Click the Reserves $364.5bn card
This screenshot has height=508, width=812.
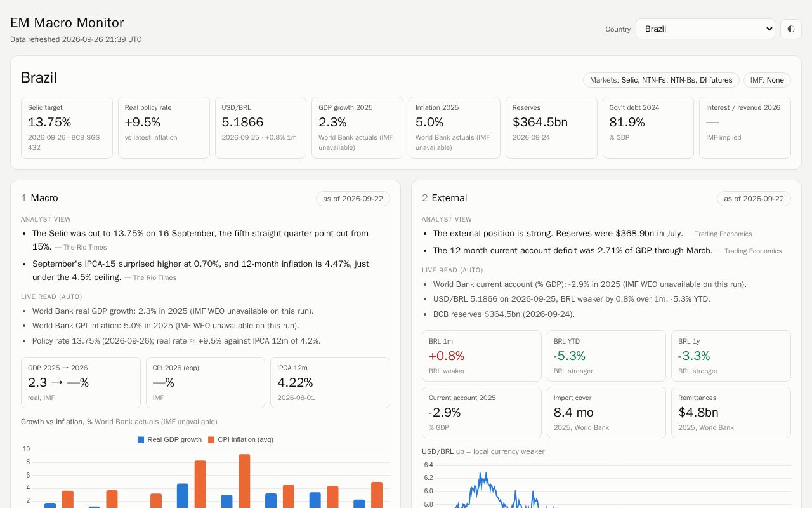click(551, 128)
